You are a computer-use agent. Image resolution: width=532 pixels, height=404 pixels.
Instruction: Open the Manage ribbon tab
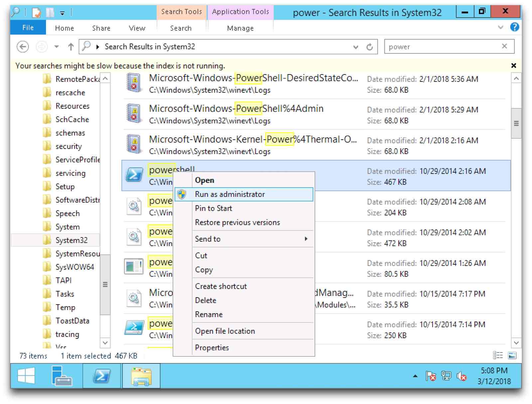(240, 28)
